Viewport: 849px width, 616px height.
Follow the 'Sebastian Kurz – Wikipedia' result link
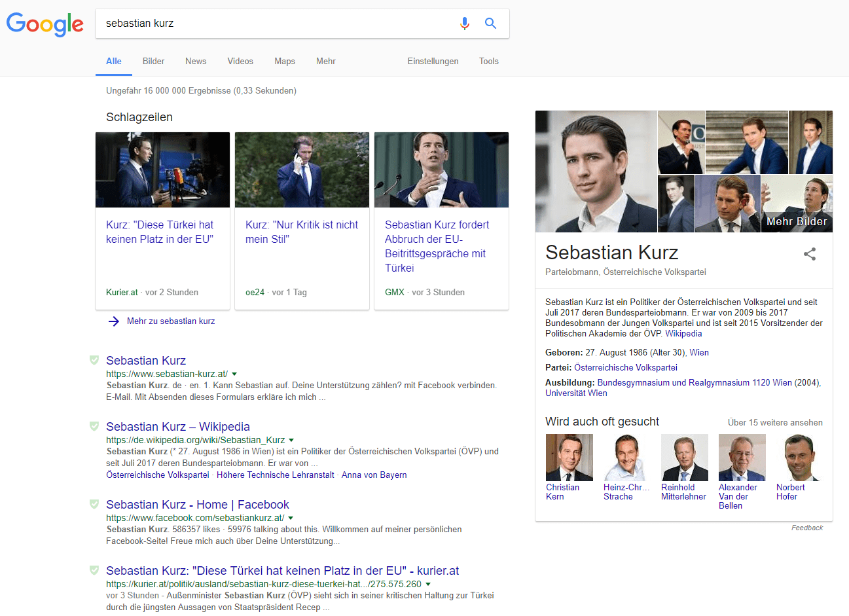click(177, 426)
